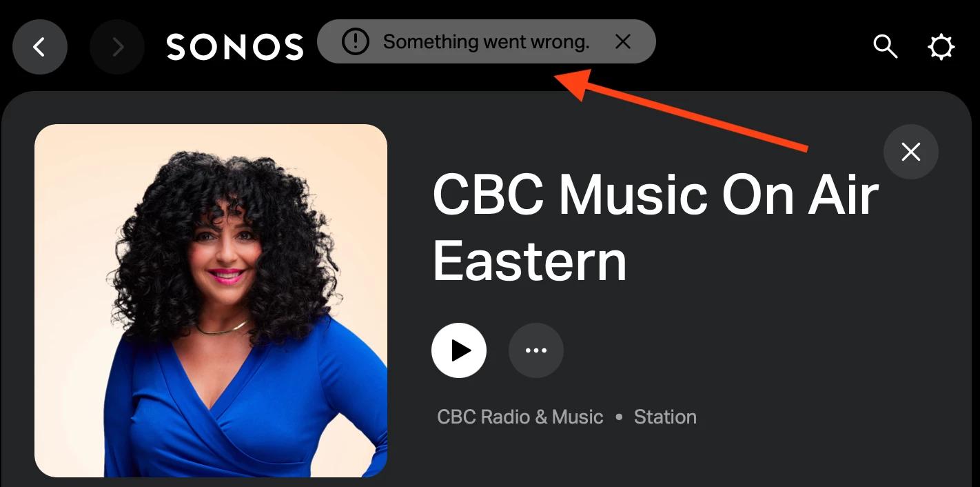Click the 'CBC Music On Air' title line
The height and width of the screenshot is (487, 980).
655,195
